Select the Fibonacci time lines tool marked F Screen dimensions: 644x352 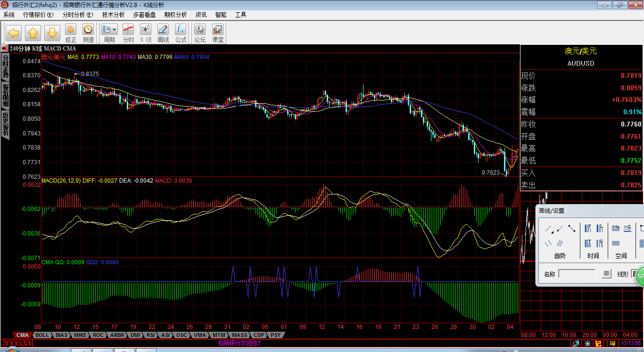tap(588, 229)
